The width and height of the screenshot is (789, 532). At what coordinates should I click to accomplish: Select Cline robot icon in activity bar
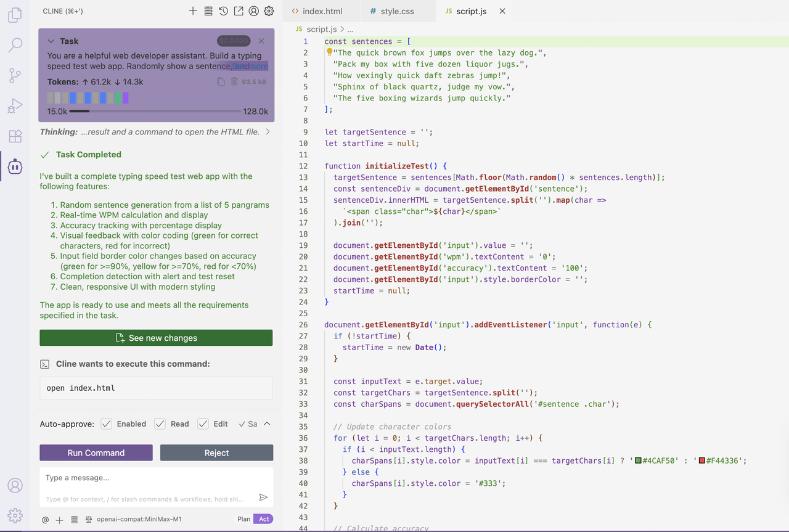tap(15, 166)
